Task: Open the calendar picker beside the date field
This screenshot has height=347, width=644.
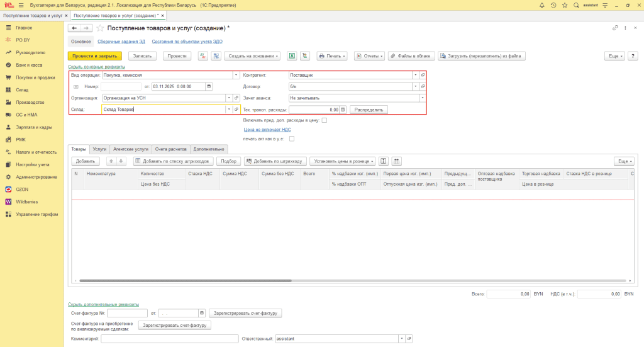Action: (x=209, y=86)
